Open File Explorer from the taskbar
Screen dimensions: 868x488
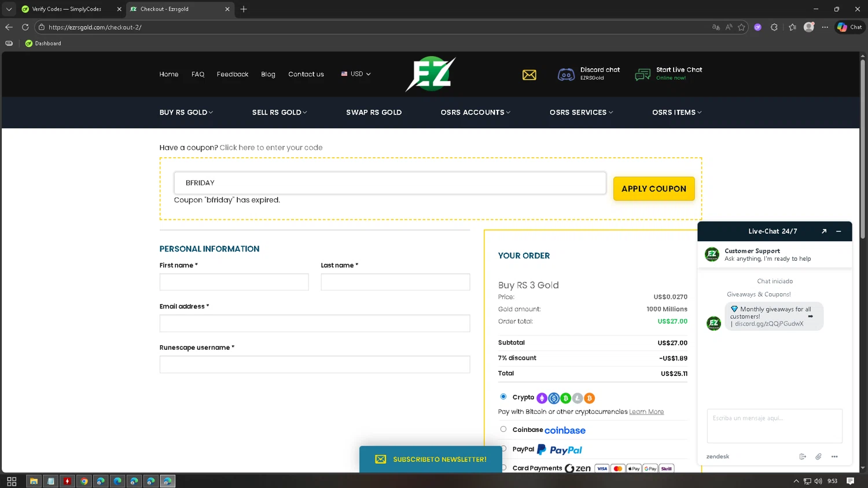[34, 481]
